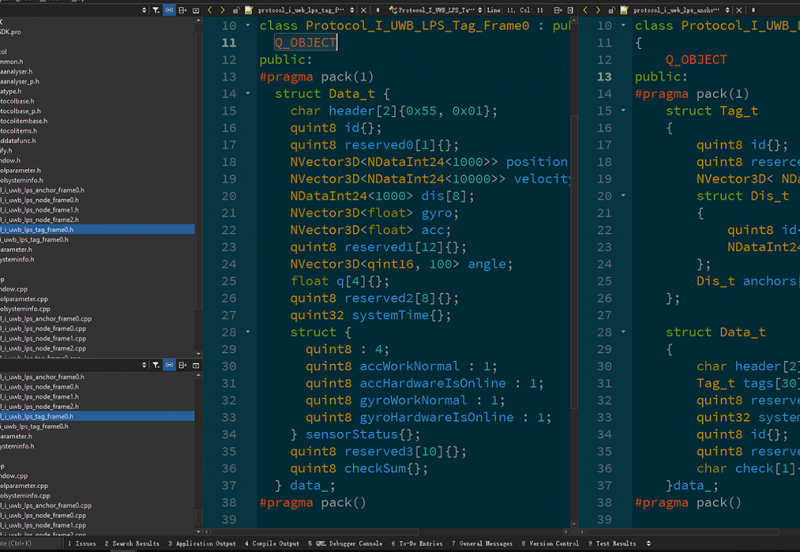This screenshot has width=800, height=552.
Task: Collapse the class fold at line 10 in left editor
Action: [x=248, y=25]
